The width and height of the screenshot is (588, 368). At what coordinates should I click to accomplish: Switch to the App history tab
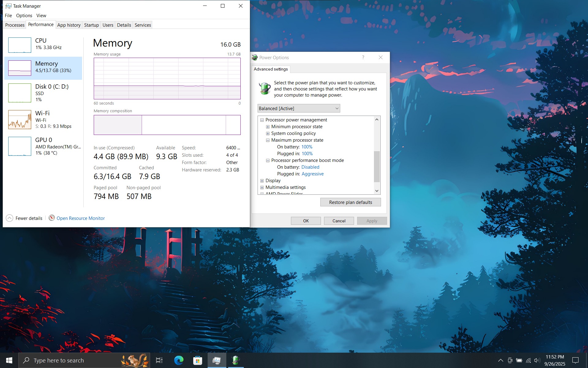(x=69, y=25)
